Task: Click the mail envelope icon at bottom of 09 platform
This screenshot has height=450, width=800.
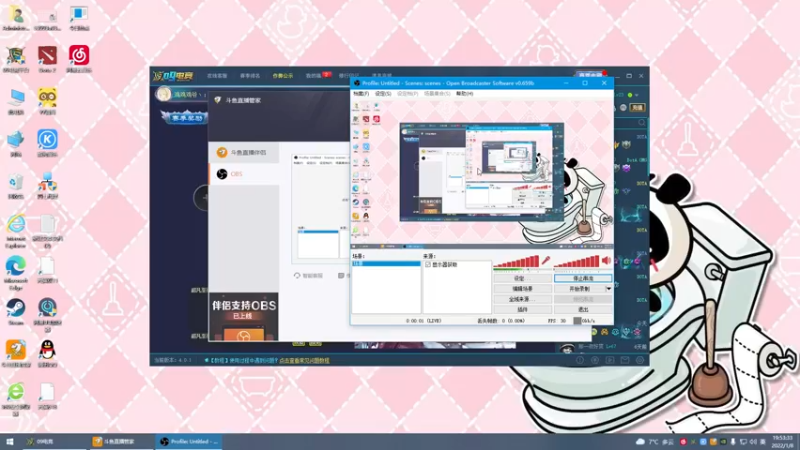Action: pyautogui.click(x=624, y=360)
